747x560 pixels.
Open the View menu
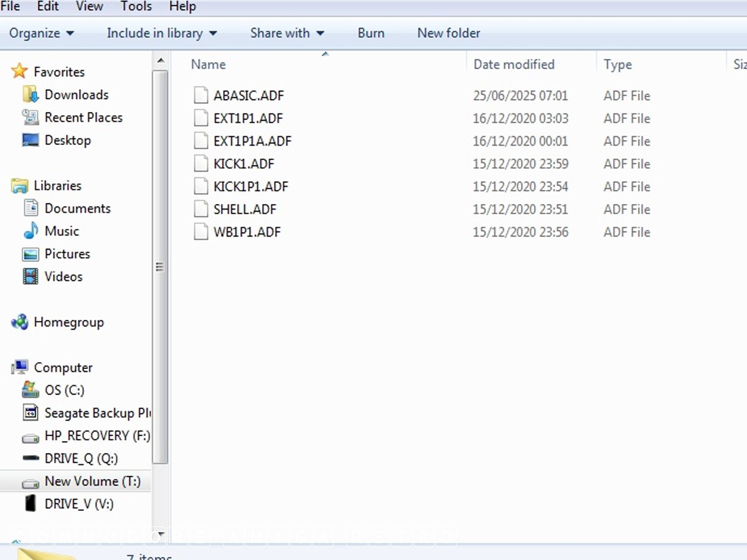pyautogui.click(x=90, y=7)
